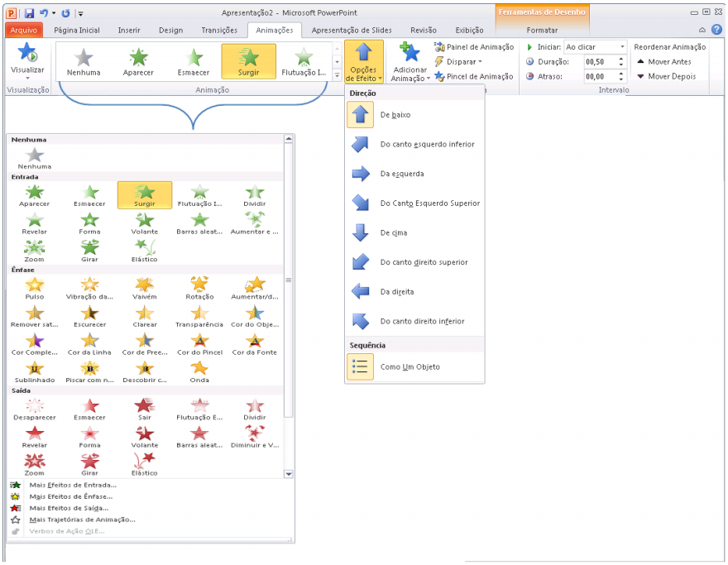This screenshot has width=728, height=565.
Task: Open the Arquivo tab
Action: coord(24,30)
